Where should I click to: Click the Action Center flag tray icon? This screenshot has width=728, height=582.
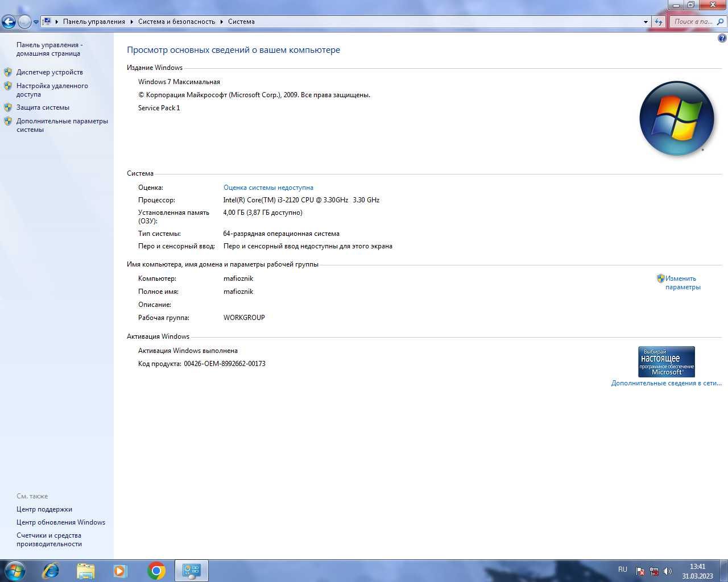coord(640,571)
